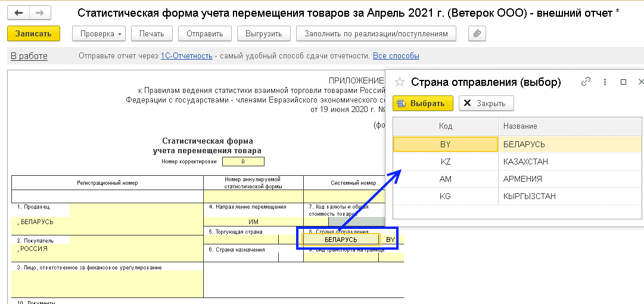Click the forward navigation arrow
The image size is (644, 304).
pyautogui.click(x=39, y=13)
